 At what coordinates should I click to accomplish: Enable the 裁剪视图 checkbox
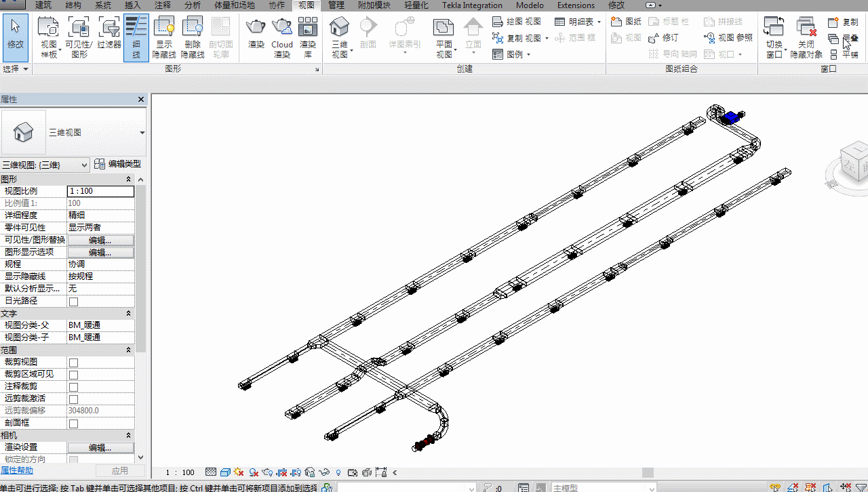point(73,363)
